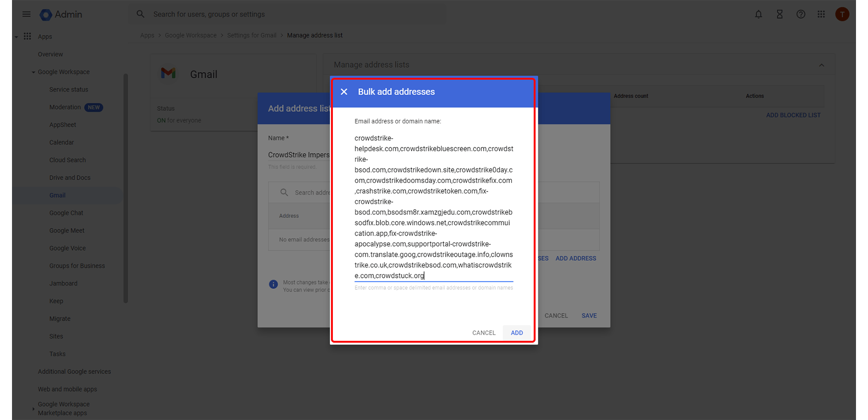Click into the email address or domain textarea
The height and width of the screenshot is (420, 868).
(x=434, y=207)
